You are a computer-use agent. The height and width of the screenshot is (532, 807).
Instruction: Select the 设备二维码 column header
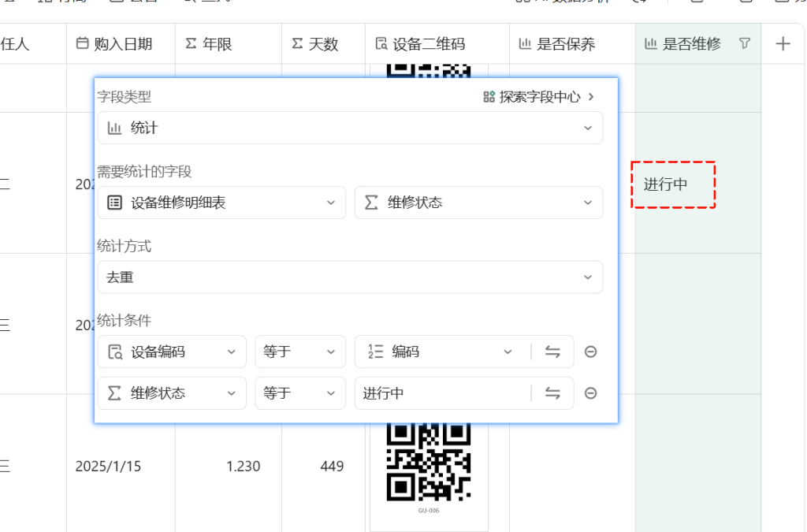coord(437,43)
